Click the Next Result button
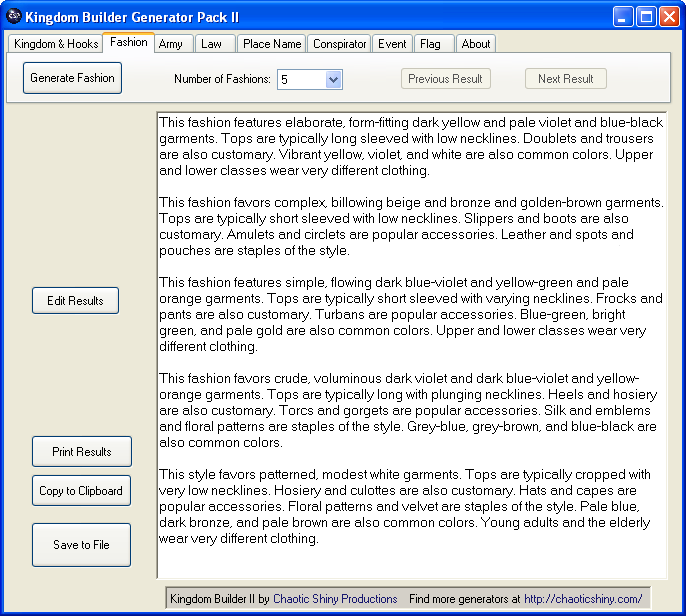 coord(566,79)
